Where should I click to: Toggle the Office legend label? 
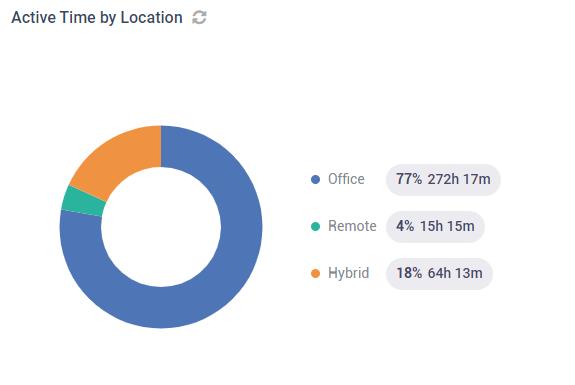click(346, 179)
